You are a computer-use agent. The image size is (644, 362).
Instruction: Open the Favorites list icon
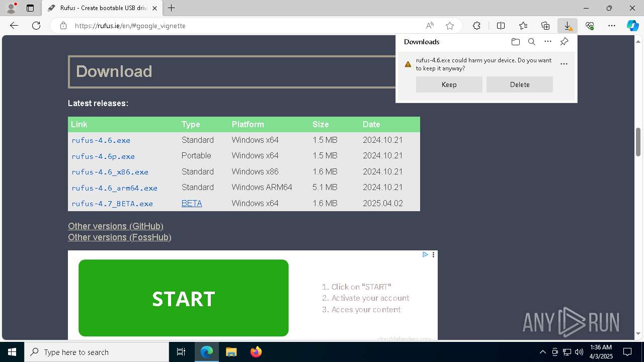pos(523,26)
